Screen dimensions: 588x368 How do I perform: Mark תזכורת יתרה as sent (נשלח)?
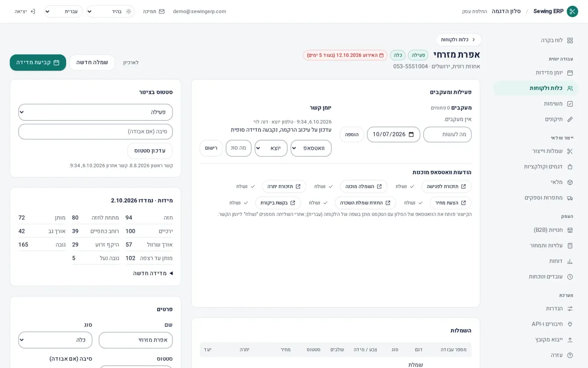(x=246, y=186)
